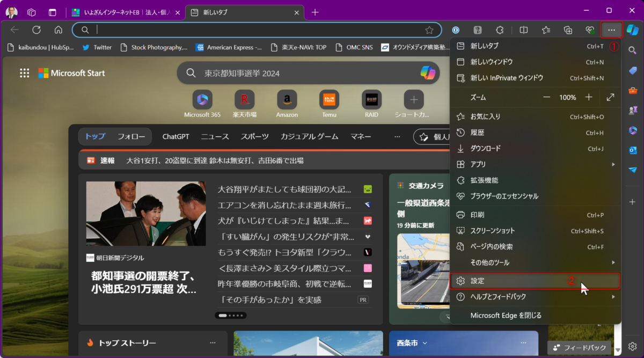644x358 pixels.
Task: Open Copilot from the toolbar corner
Action: (x=633, y=30)
